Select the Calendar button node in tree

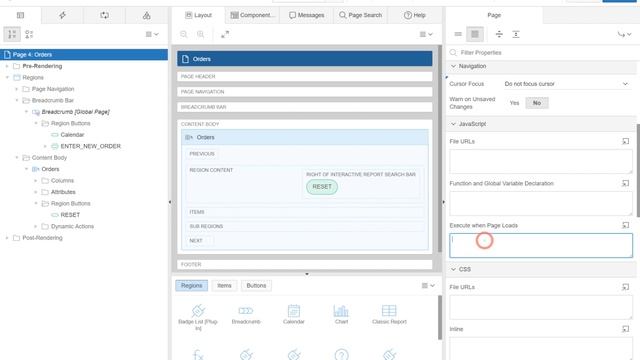[72, 135]
